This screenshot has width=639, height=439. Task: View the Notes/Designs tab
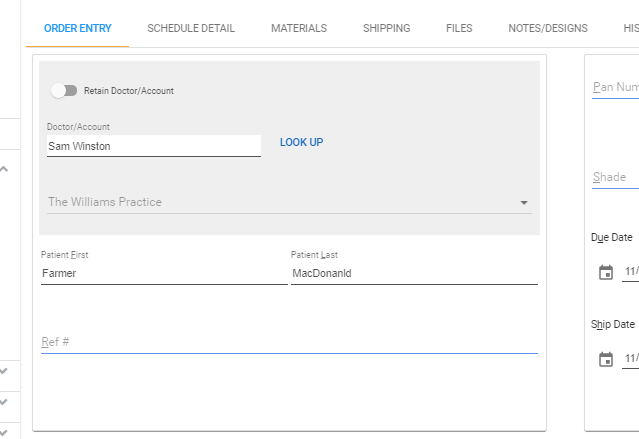pyautogui.click(x=547, y=28)
